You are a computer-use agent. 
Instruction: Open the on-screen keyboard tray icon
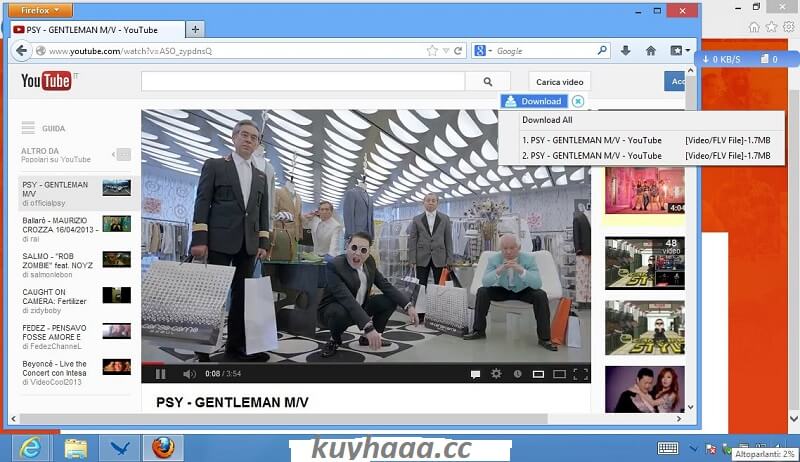click(x=667, y=448)
